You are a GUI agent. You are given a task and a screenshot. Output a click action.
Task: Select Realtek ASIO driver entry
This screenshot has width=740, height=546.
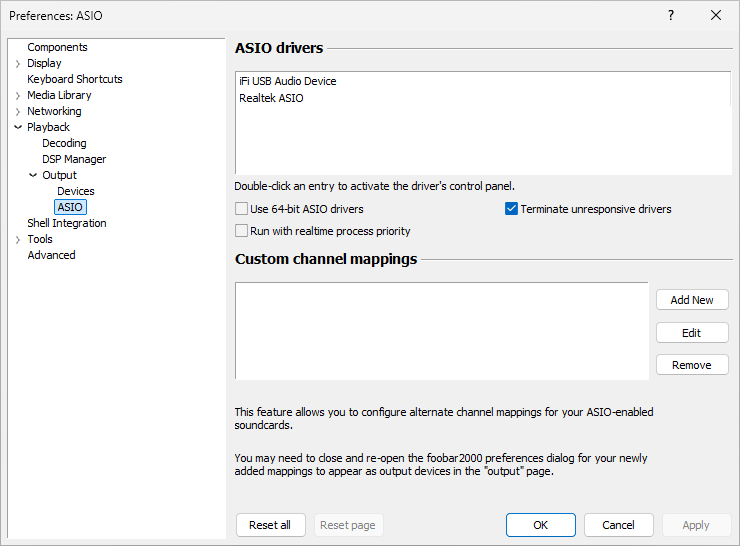pyautogui.click(x=271, y=98)
